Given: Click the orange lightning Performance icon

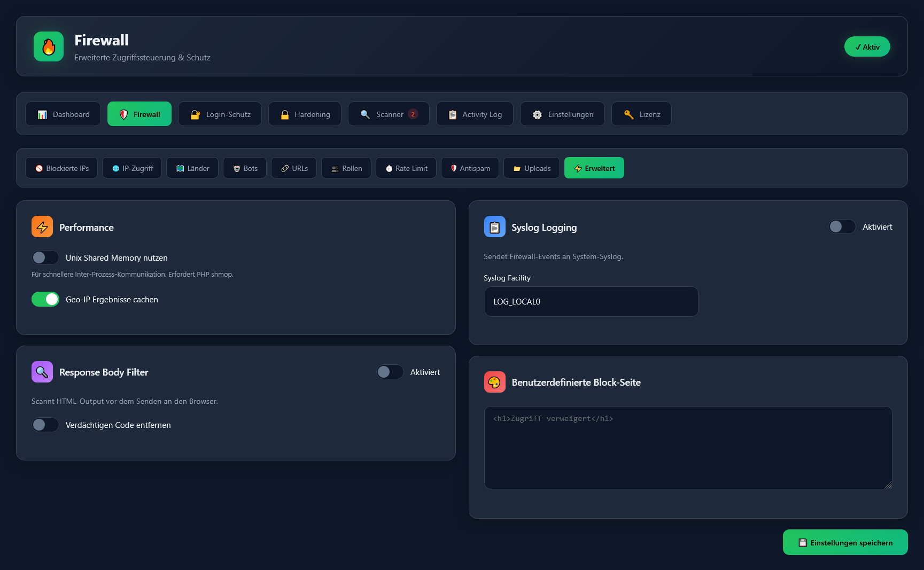Looking at the screenshot, I should click(x=42, y=227).
